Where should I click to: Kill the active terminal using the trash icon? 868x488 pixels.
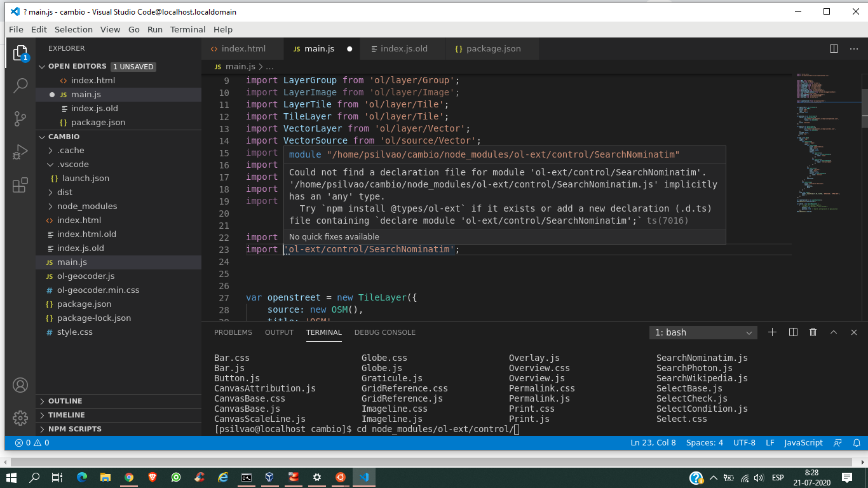tap(813, 332)
